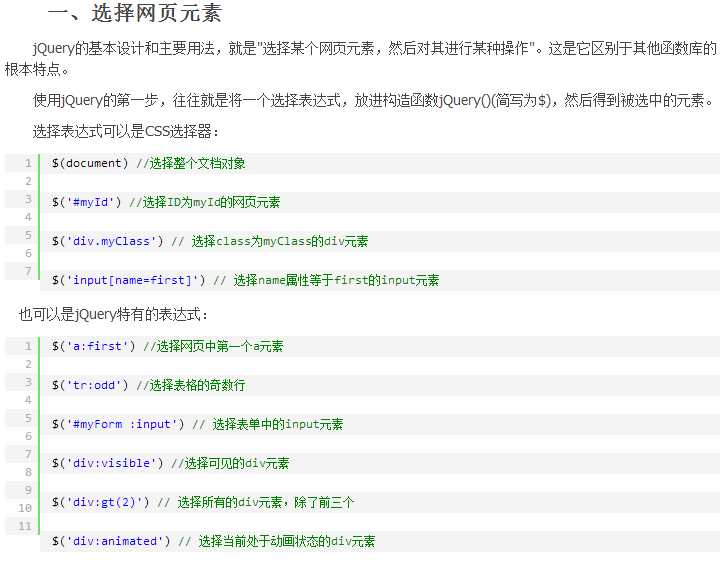Image resolution: width=724 pixels, height=571 pixels.
Task: Click the code $('input[name=first]')
Action: click(x=128, y=280)
